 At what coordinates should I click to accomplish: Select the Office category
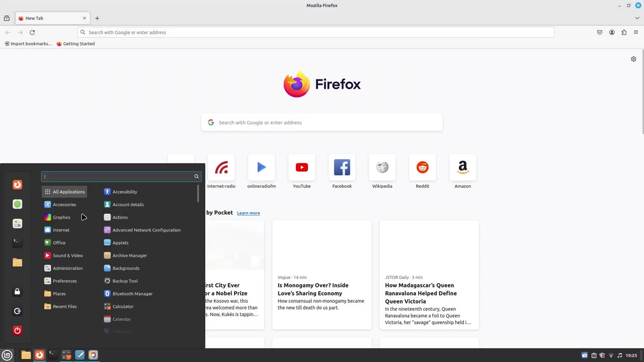tap(64, 243)
